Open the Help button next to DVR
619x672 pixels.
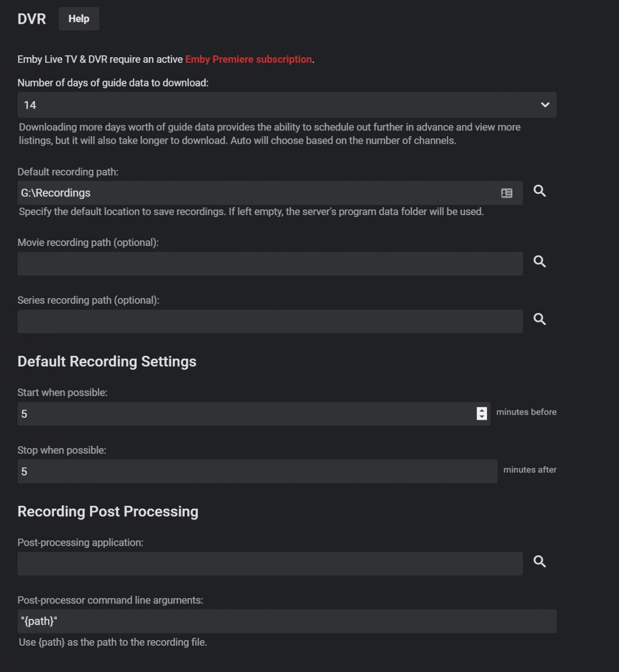[x=78, y=19]
